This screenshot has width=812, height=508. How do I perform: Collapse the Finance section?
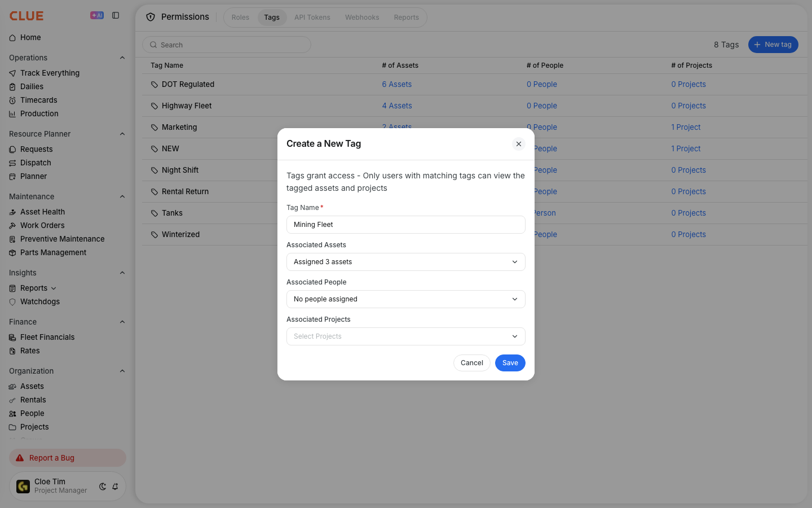tap(122, 322)
